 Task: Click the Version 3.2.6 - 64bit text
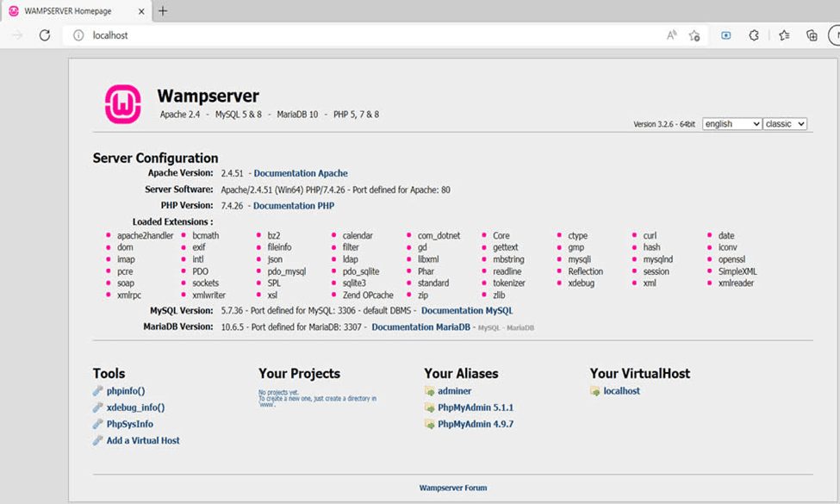663,124
